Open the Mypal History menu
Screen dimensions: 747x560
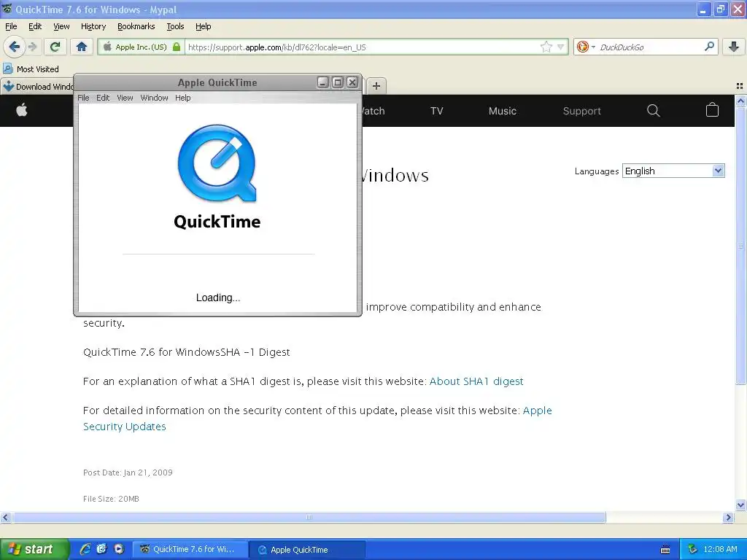(93, 26)
